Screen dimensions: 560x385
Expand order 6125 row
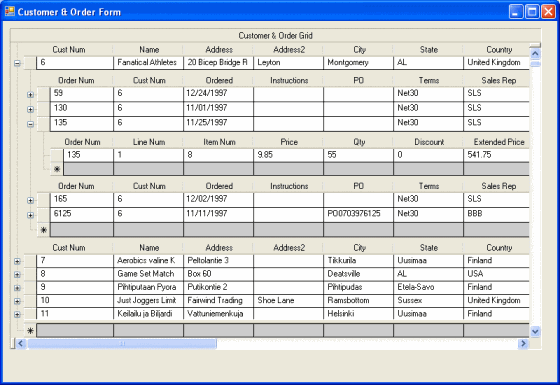[x=30, y=215]
